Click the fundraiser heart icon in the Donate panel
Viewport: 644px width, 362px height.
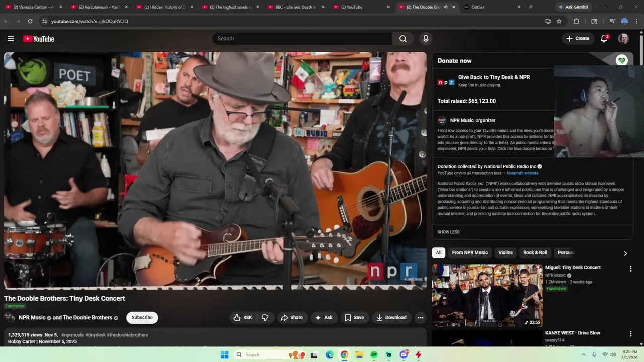[x=622, y=60]
